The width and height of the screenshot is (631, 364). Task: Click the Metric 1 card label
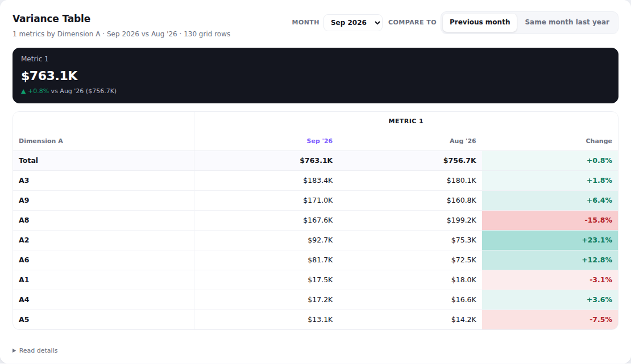[35, 58]
